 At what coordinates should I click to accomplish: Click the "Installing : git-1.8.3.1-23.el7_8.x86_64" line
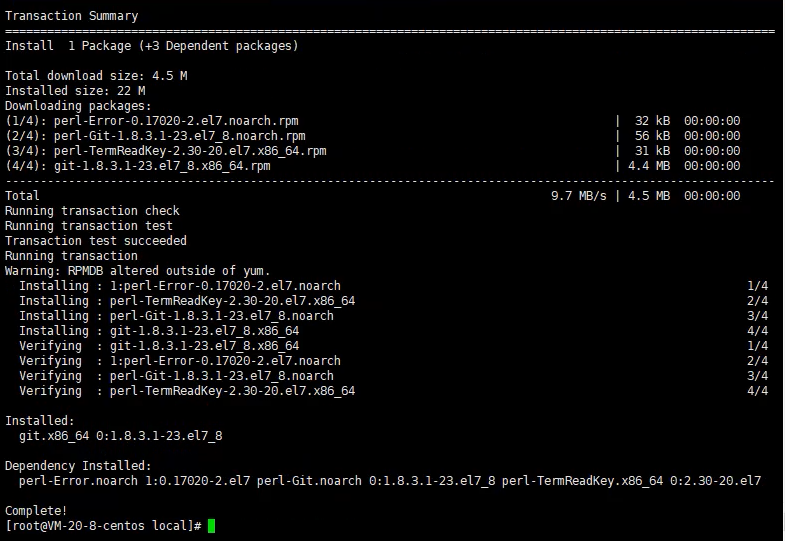click(x=159, y=331)
